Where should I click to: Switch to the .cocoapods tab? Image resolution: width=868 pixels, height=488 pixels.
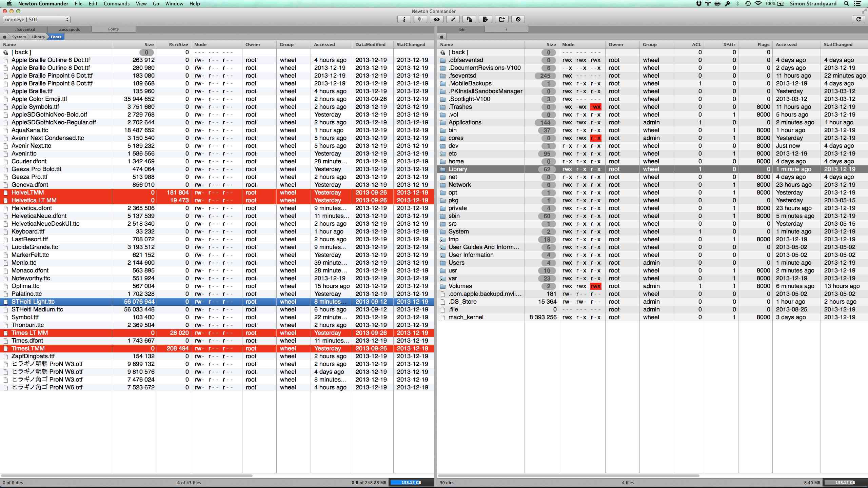coord(69,29)
